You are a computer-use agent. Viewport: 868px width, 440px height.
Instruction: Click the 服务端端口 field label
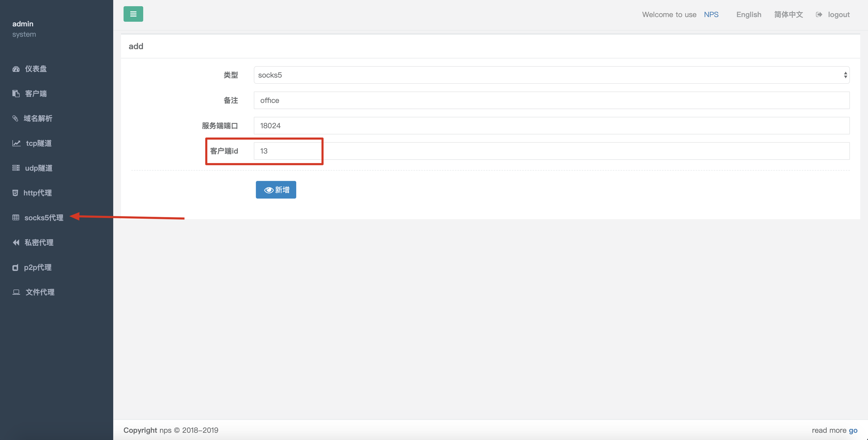[x=220, y=125]
